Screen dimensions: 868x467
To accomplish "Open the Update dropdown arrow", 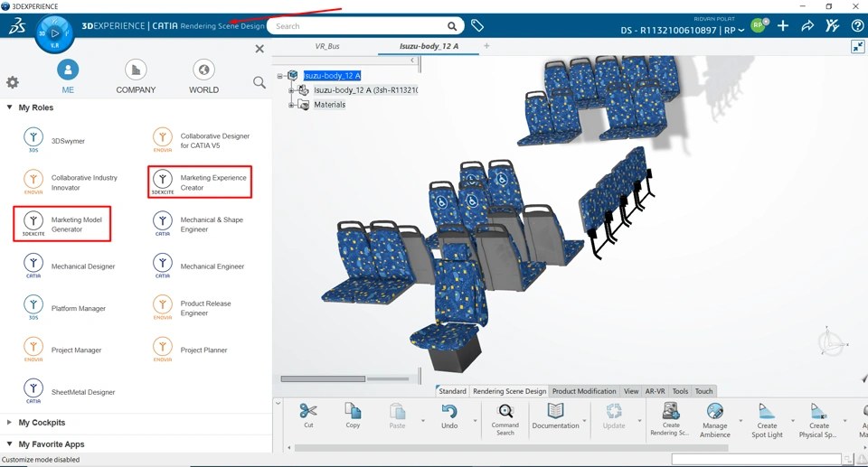I will (x=639, y=421).
